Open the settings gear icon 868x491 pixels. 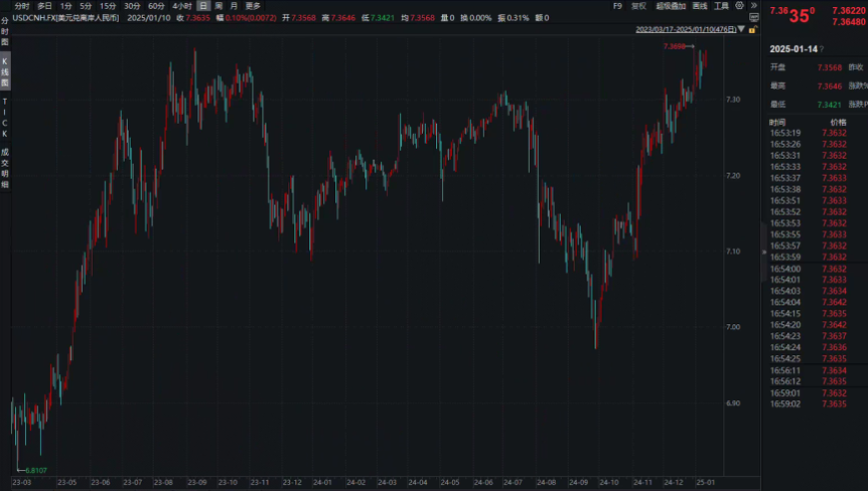739,6
